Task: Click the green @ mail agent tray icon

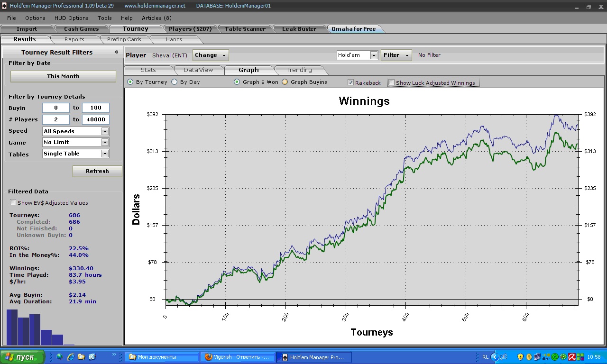Action: pos(554,357)
